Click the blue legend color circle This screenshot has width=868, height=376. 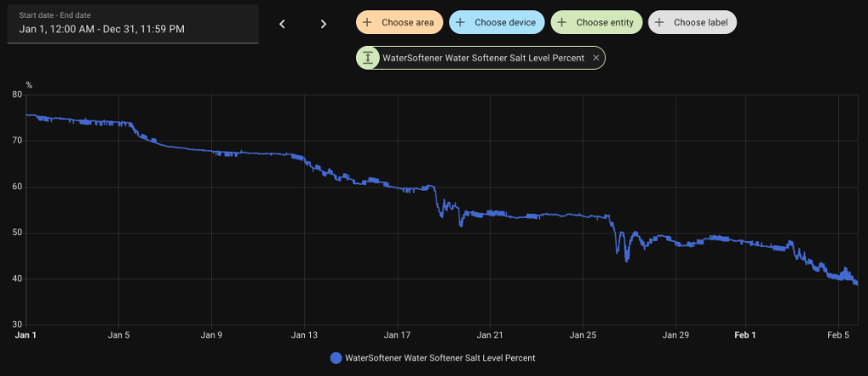click(x=337, y=358)
